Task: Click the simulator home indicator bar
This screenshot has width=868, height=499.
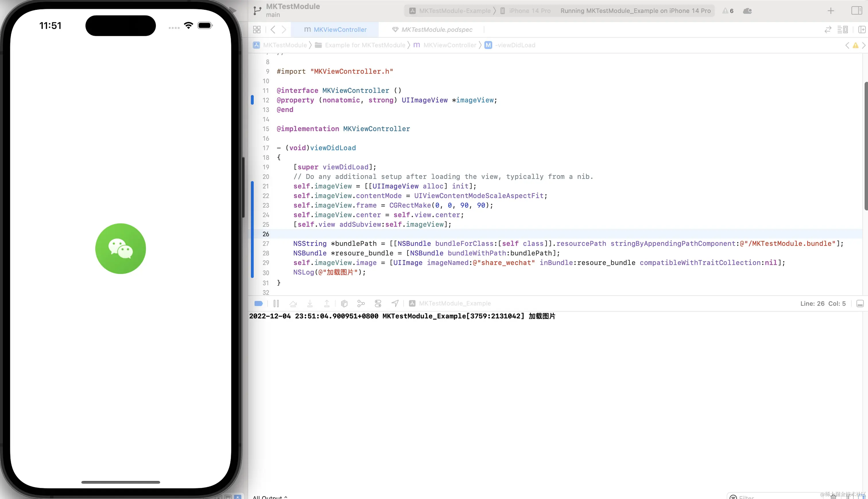Action: click(121, 482)
